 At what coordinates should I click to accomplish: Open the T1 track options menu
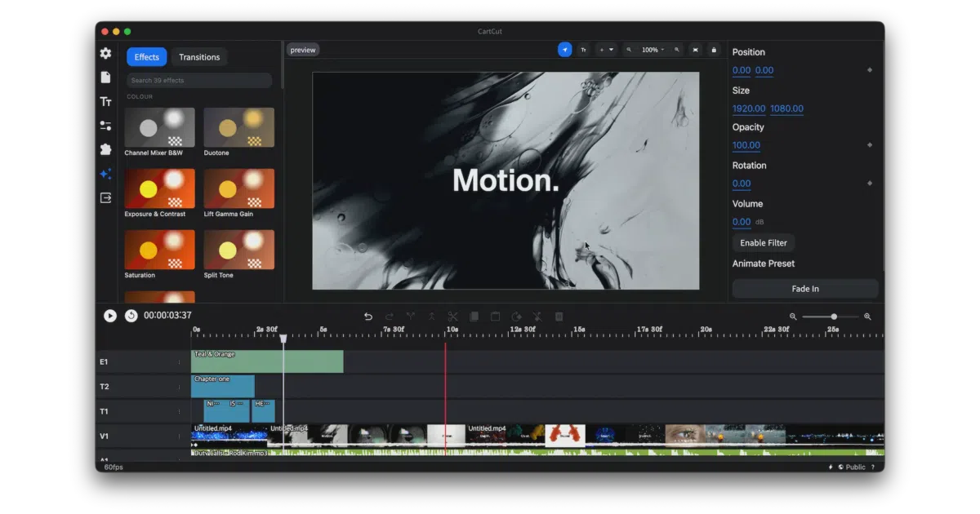pyautogui.click(x=180, y=411)
